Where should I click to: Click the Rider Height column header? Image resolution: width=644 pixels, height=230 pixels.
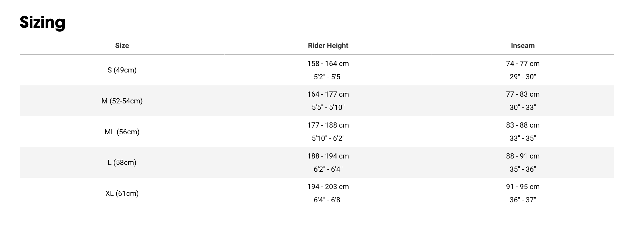pyautogui.click(x=328, y=46)
